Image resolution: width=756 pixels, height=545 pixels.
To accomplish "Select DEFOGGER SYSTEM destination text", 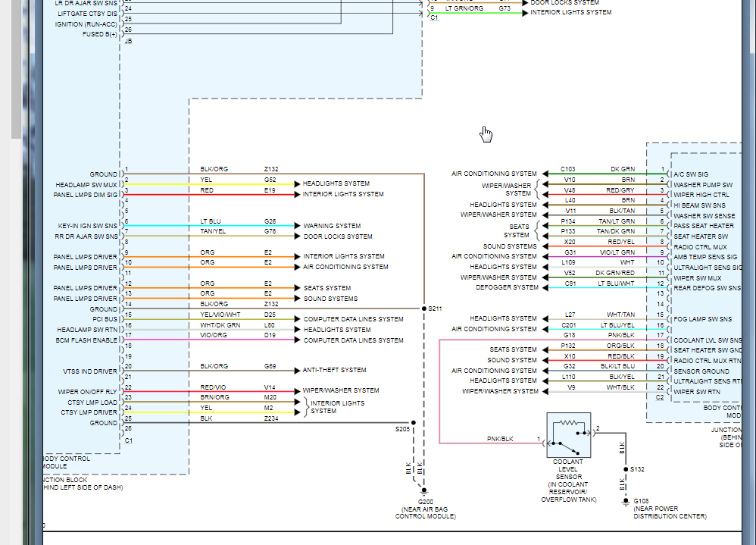I will [507, 287].
